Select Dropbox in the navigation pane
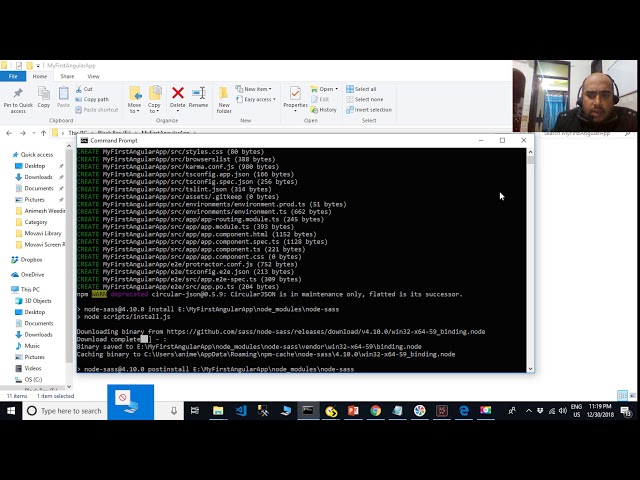Screen dimensions: 640x480 [31, 260]
